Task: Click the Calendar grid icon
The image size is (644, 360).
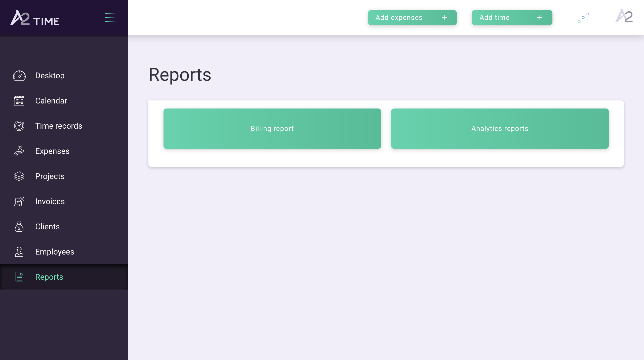Action: pos(19,101)
